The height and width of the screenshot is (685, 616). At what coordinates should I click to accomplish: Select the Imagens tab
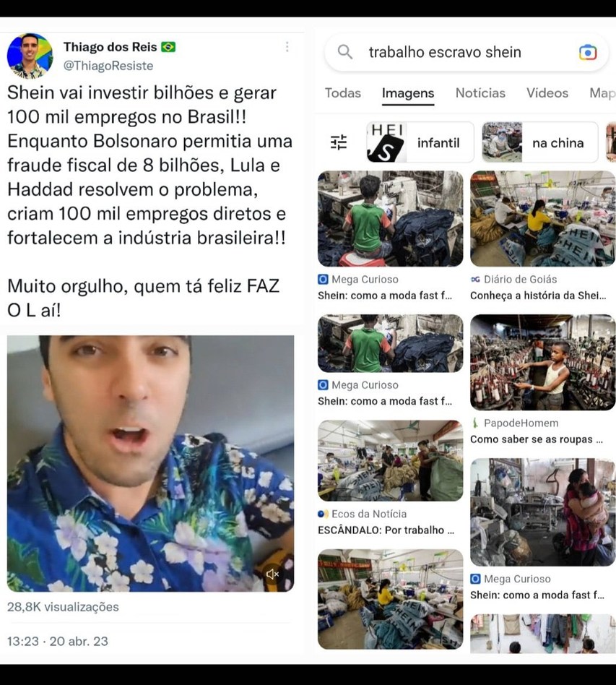[408, 93]
